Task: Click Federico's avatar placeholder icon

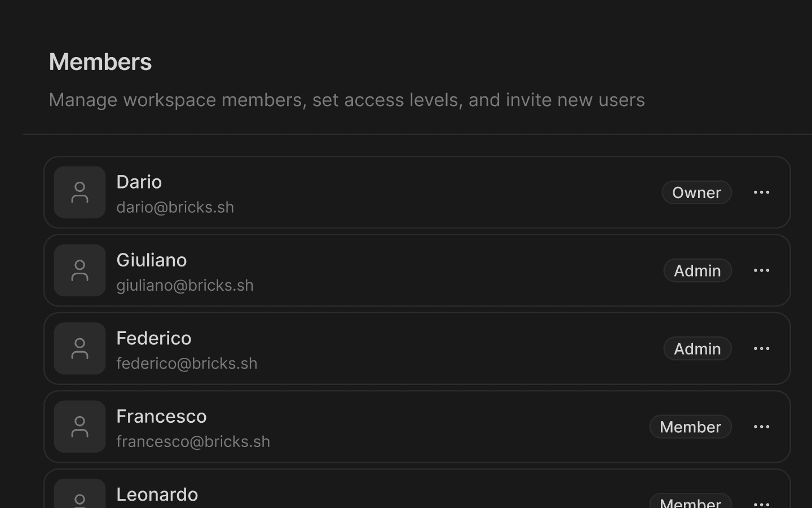Action: (x=80, y=348)
